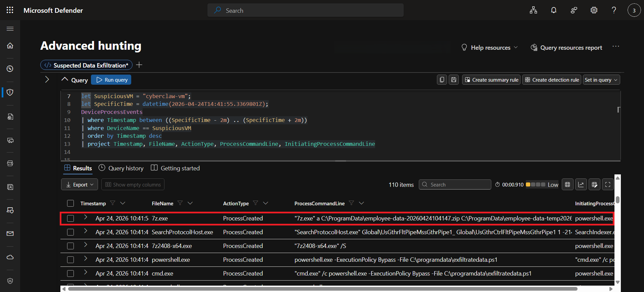Open the app launcher grid
The height and width of the screenshot is (292, 644).
click(x=10, y=10)
